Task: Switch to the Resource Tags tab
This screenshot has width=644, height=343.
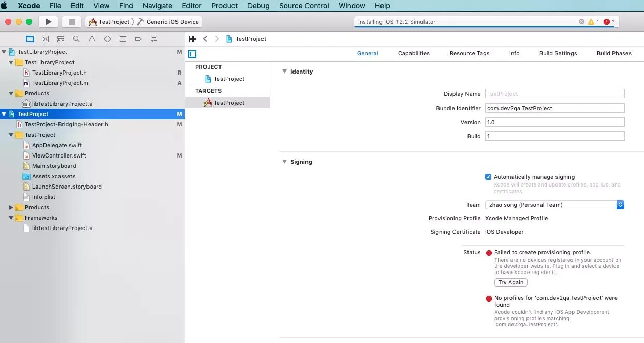Action: (470, 53)
